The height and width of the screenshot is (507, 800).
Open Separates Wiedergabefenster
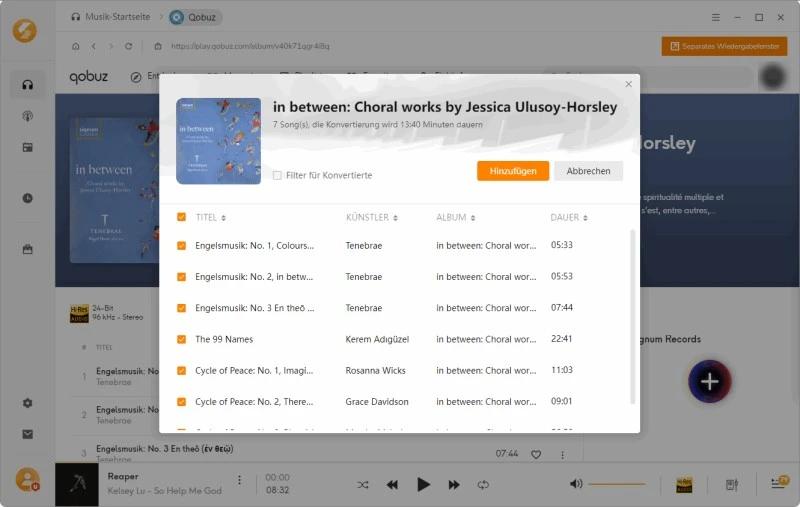724,46
